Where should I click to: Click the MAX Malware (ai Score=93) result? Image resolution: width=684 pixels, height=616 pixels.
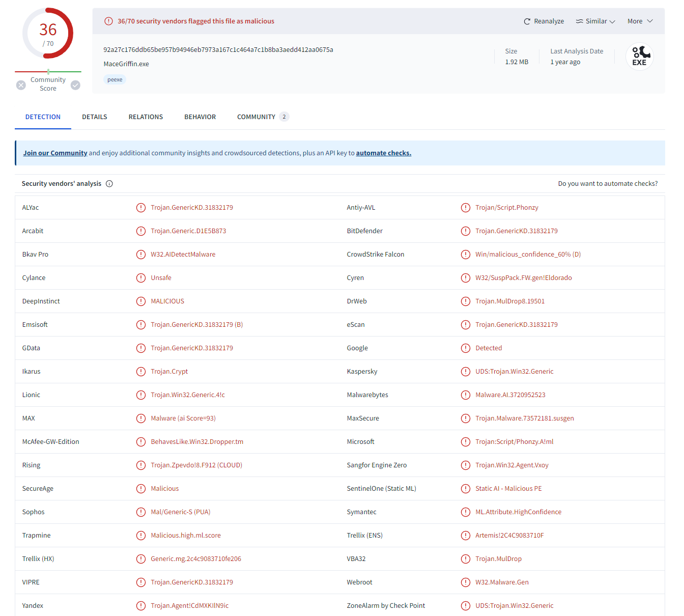pos(183,418)
